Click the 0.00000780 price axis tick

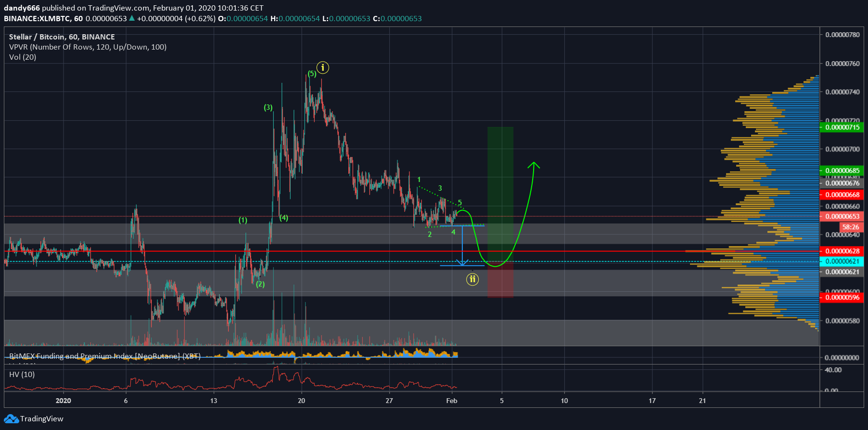842,35
